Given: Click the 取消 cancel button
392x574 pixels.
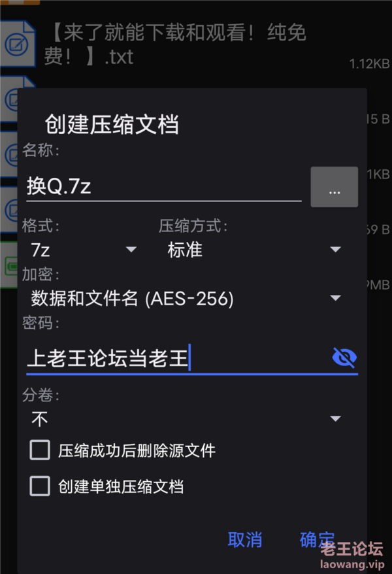Looking at the screenshot, I should (x=244, y=539).
